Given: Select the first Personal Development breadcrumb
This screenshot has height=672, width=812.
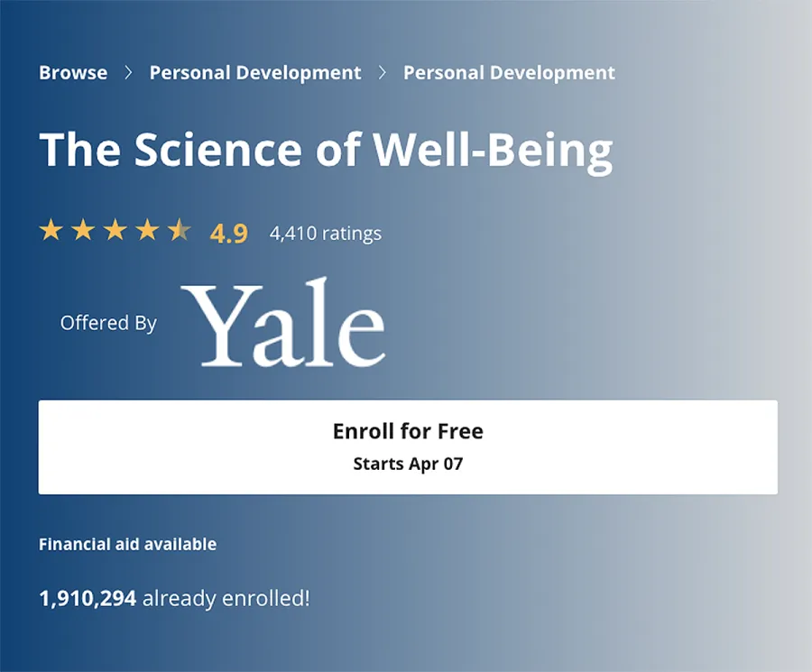Looking at the screenshot, I should click(256, 72).
